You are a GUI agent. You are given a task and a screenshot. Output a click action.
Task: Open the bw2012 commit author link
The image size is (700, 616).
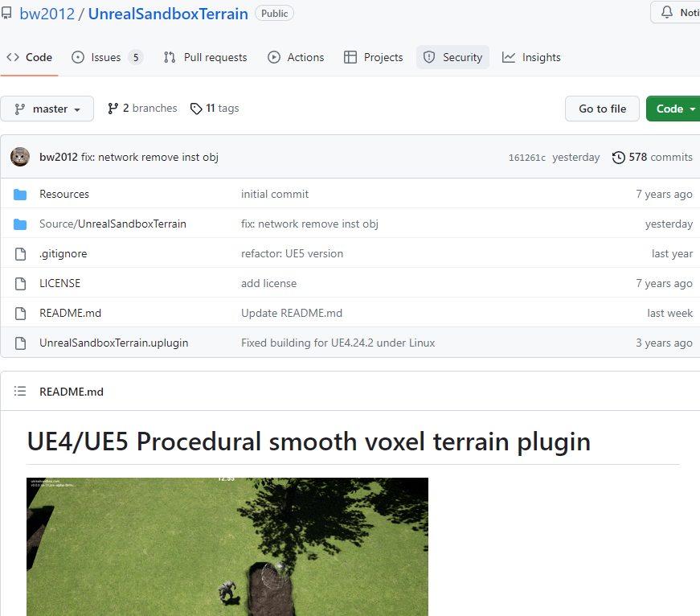59,158
